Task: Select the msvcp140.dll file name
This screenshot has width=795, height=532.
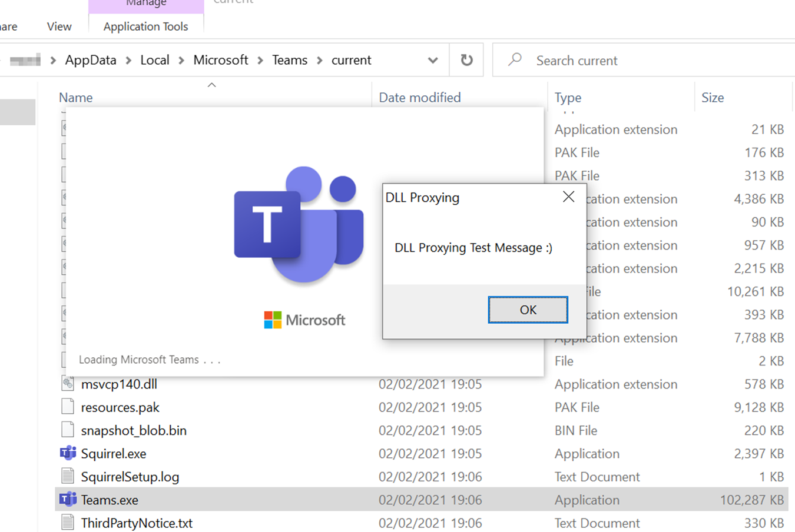Action: tap(119, 384)
